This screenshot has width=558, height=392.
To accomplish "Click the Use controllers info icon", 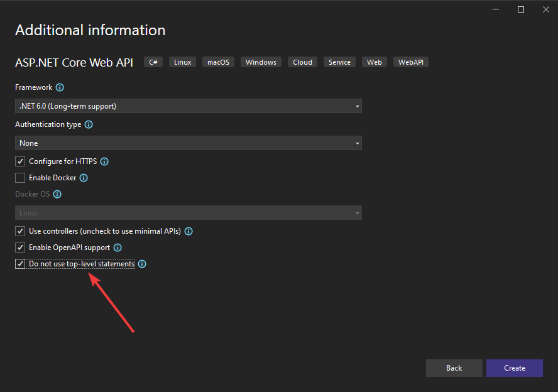I will coord(189,231).
